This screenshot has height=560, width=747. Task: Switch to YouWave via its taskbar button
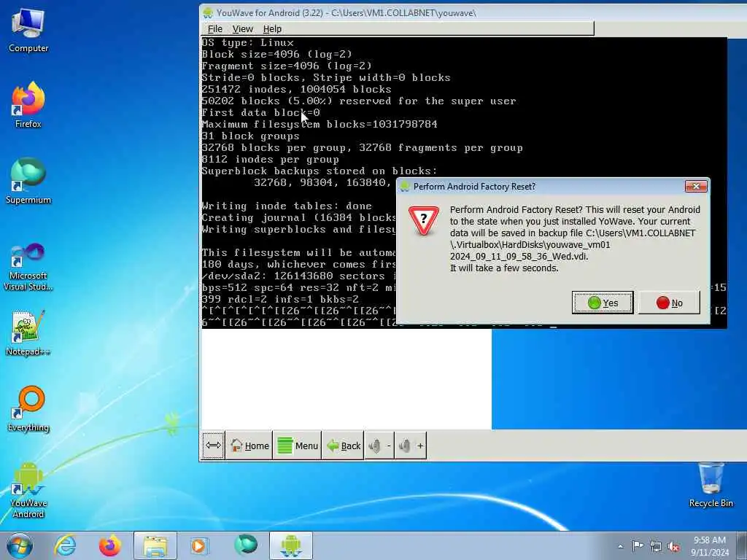tap(291, 545)
